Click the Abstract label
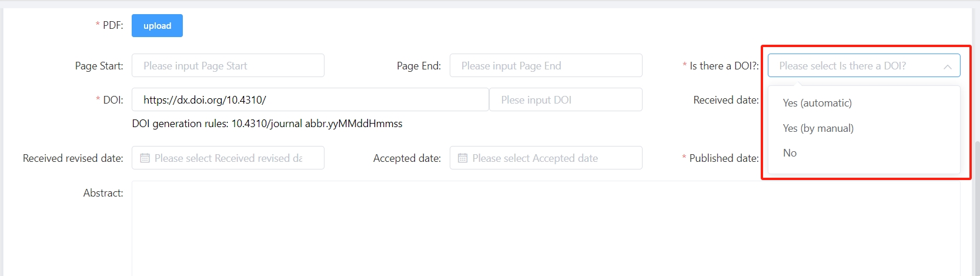This screenshot has width=980, height=276. click(x=103, y=193)
